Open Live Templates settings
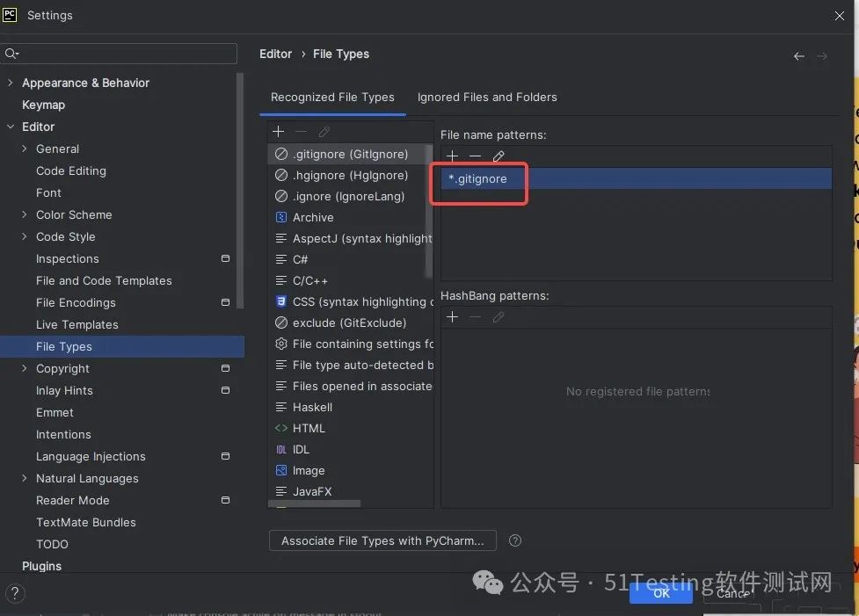The width and height of the screenshot is (859, 616). point(77,324)
